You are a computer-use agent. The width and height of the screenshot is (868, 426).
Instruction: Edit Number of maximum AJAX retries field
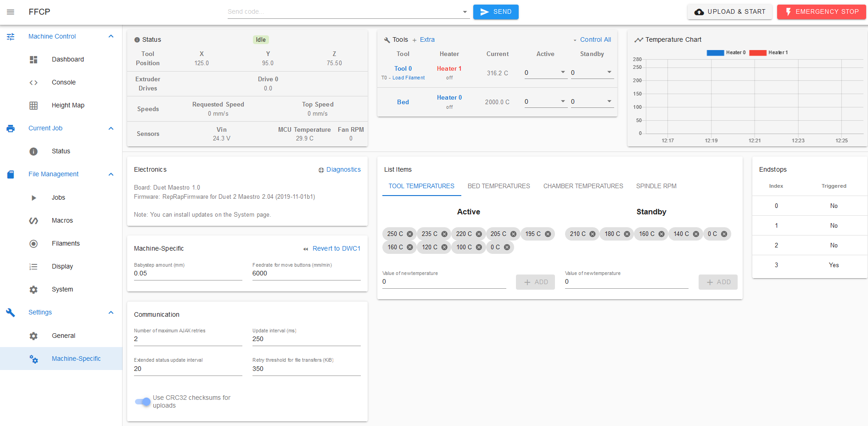pyautogui.click(x=188, y=339)
